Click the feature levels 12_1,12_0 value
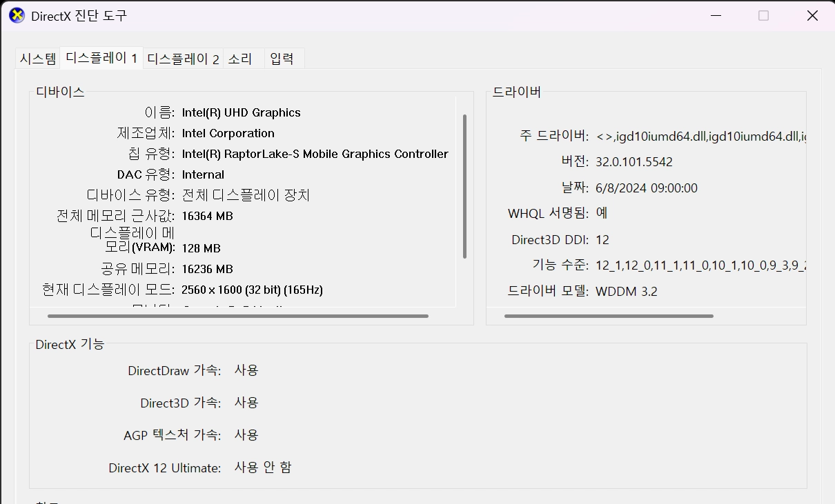This screenshot has width=835, height=504. coord(700,265)
